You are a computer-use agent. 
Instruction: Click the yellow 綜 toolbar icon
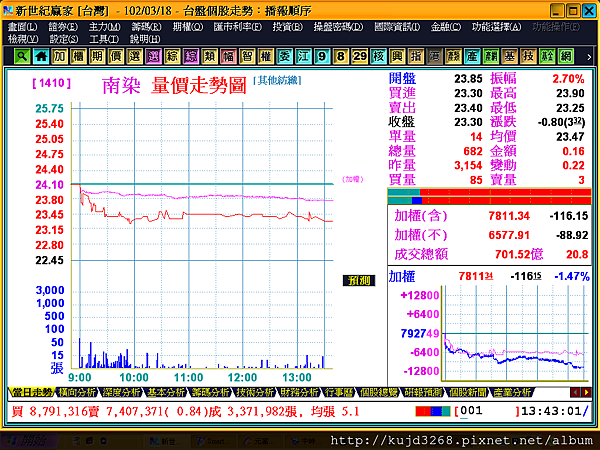(172, 57)
